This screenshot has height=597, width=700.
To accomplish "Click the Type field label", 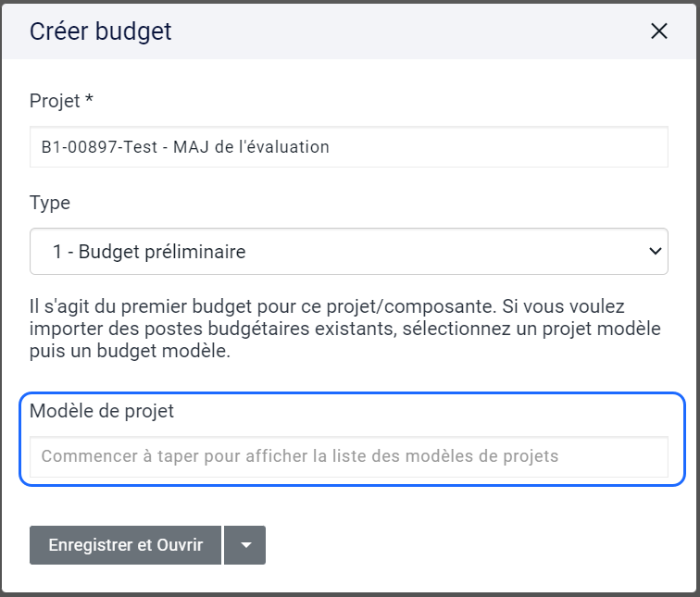I will (x=50, y=203).
